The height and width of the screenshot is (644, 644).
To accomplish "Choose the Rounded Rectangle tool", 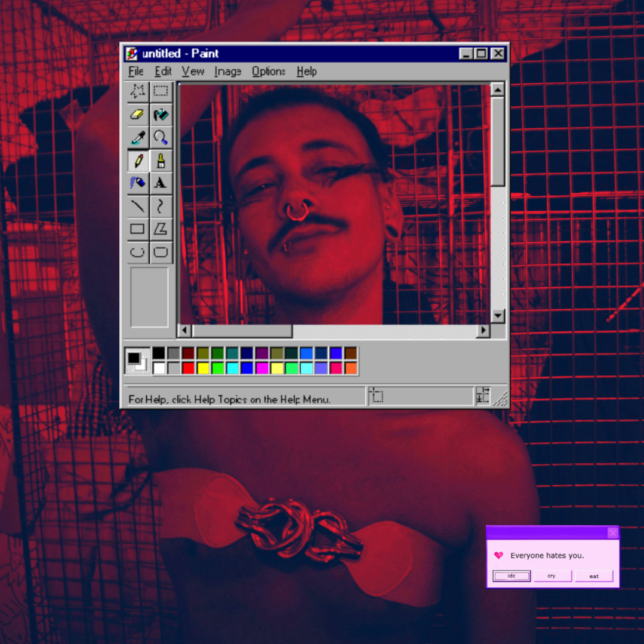I will [x=161, y=252].
